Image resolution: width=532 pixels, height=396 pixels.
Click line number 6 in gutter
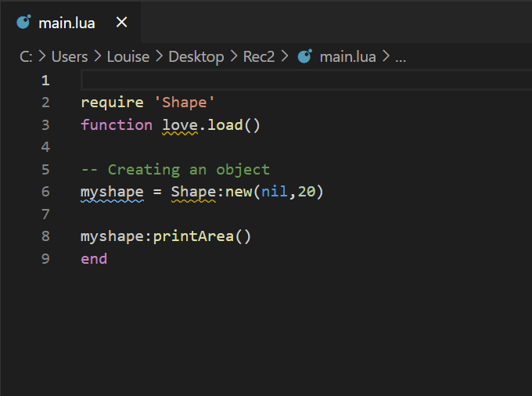45,192
